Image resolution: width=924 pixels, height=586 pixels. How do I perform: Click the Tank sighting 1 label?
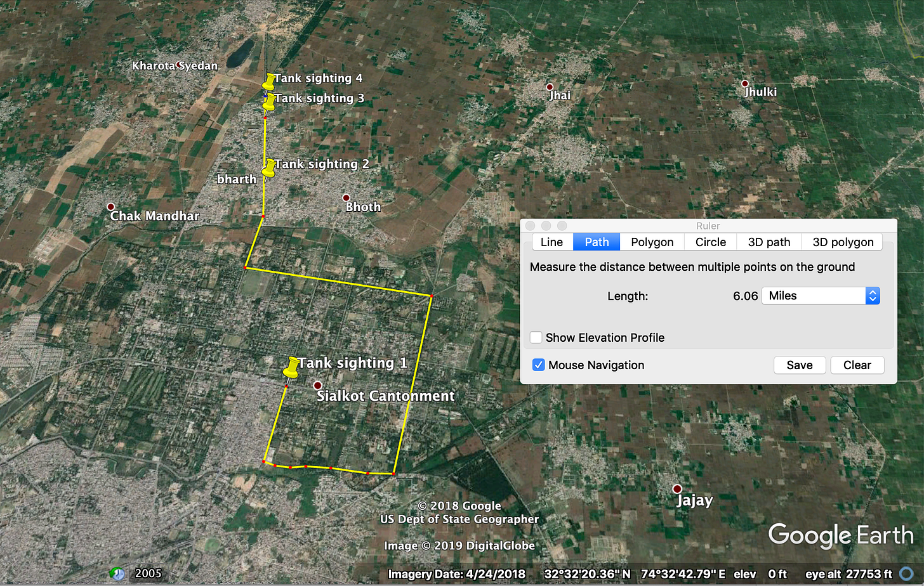click(352, 363)
